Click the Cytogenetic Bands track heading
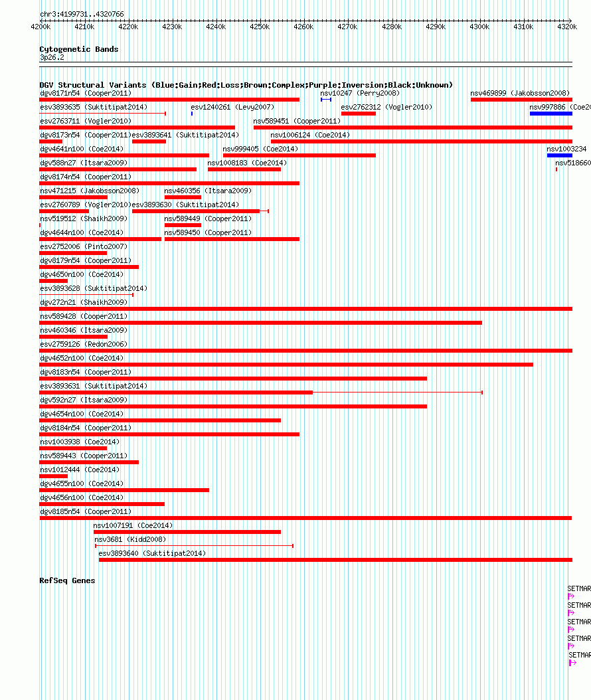The image size is (591, 700). click(79, 49)
